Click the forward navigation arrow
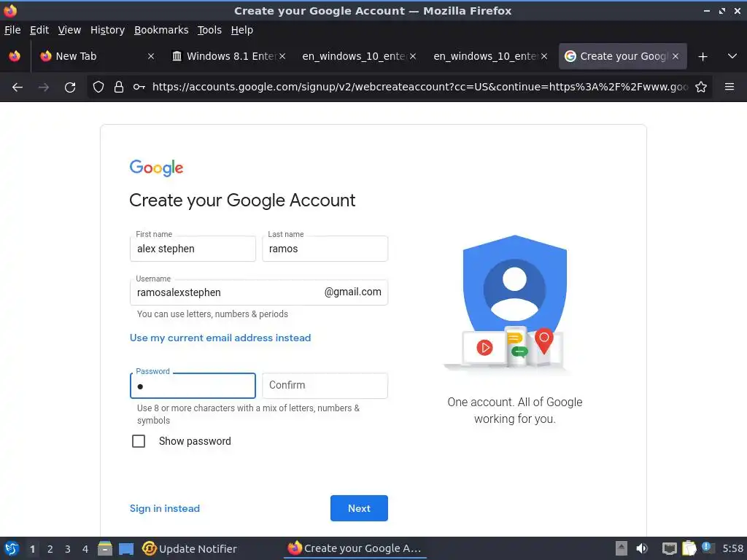747x560 pixels. [43, 87]
